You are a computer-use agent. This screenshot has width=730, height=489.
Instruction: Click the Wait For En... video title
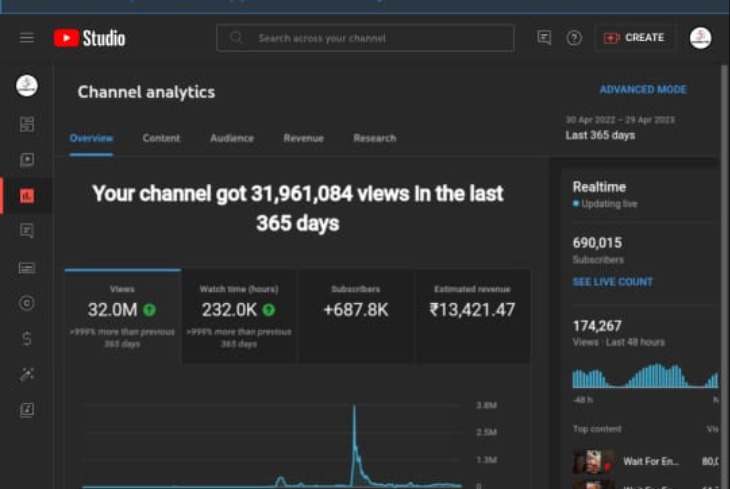click(x=651, y=462)
